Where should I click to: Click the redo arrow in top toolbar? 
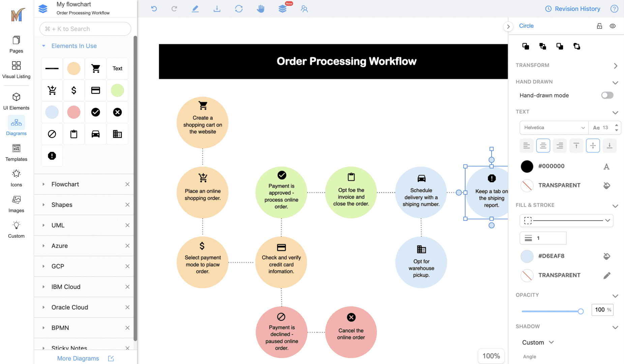click(x=174, y=9)
